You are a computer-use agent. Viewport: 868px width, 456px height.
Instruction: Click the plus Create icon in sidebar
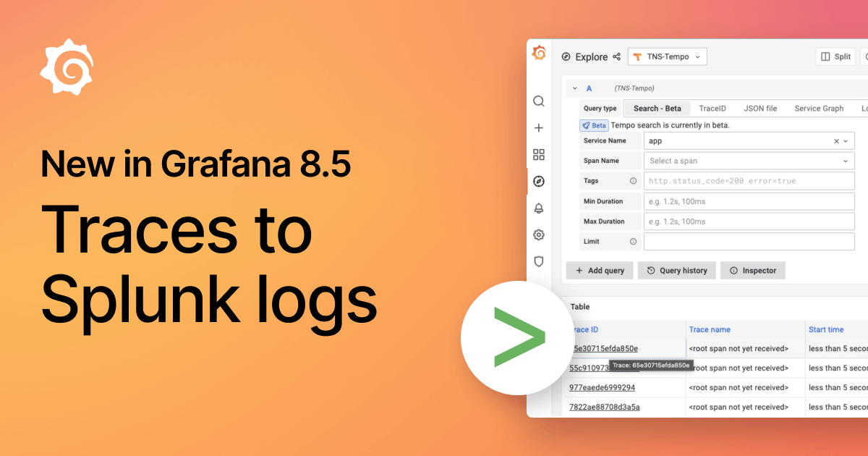(538, 127)
